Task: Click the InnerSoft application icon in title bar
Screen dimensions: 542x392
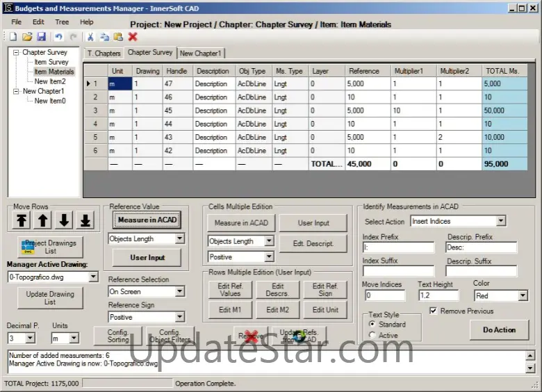Action: pyautogui.click(x=8, y=8)
